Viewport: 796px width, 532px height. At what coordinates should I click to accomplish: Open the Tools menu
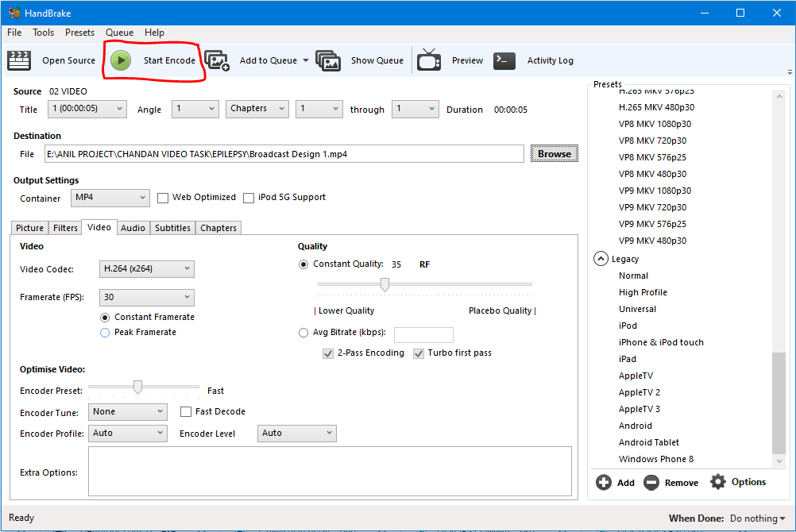(43, 33)
